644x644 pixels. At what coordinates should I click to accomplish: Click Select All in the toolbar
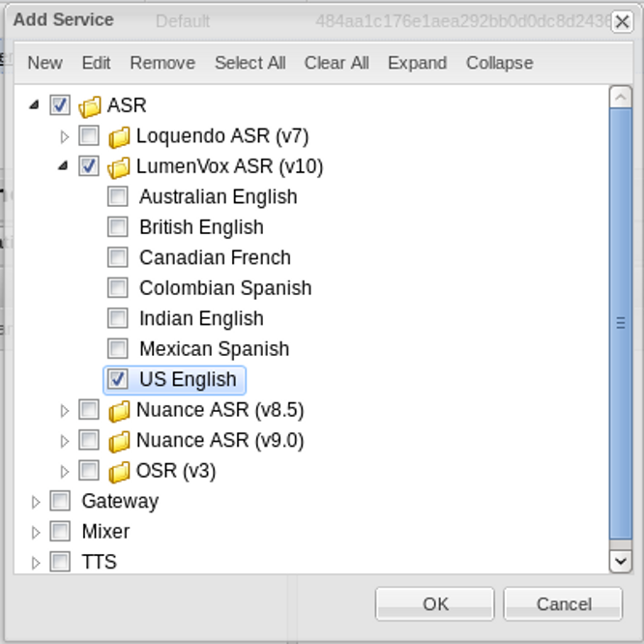(250, 63)
